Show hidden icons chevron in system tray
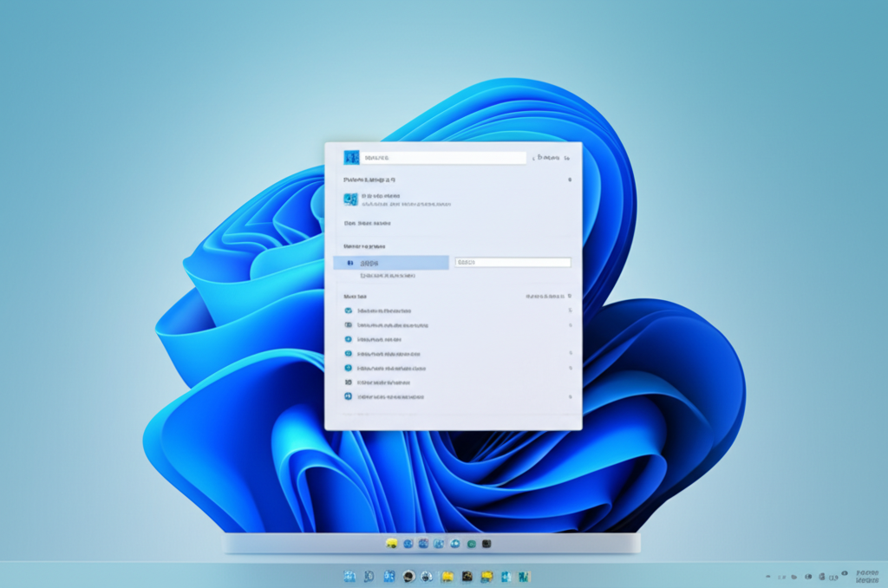The height and width of the screenshot is (588, 888). pos(768,576)
